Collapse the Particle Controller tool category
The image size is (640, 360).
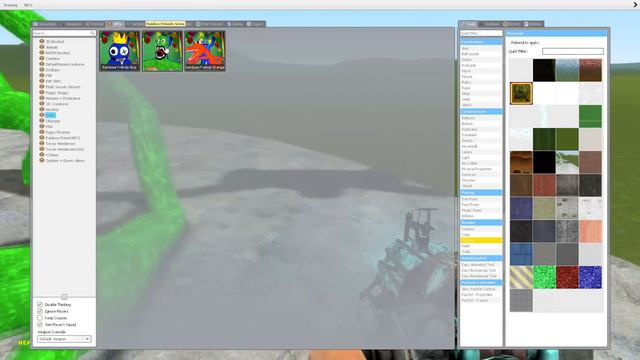(x=481, y=282)
